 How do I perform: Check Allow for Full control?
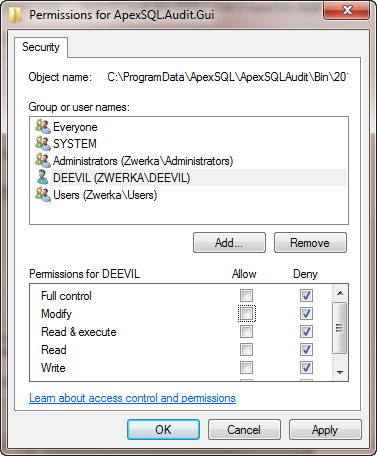(246, 295)
